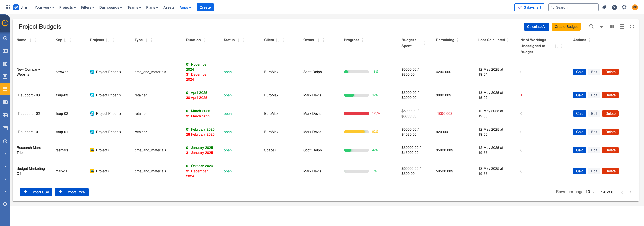Viewport: 644px width, 226px height.
Task: Open the Apps menu
Action: [x=185, y=7]
